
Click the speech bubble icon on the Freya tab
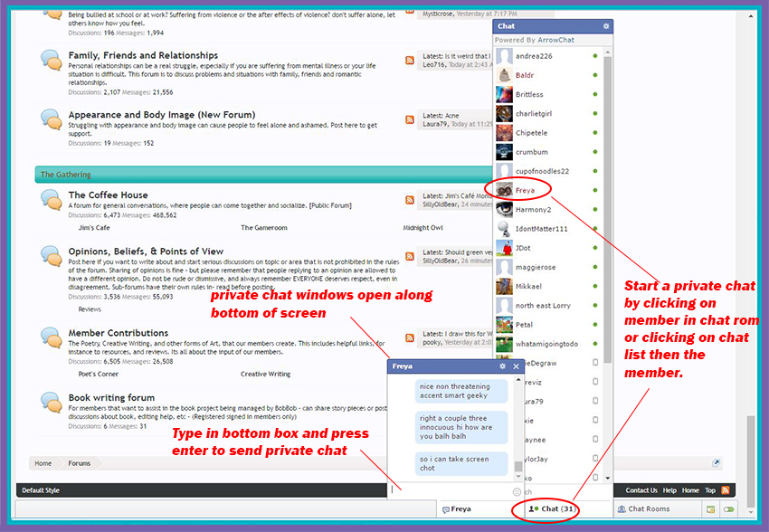(x=446, y=509)
